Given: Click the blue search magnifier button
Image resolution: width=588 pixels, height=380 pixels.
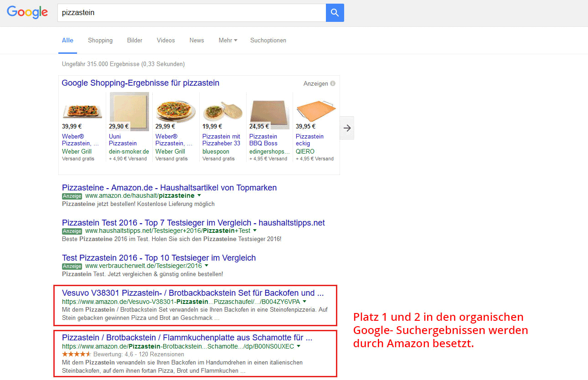Looking at the screenshot, I should coord(335,13).
